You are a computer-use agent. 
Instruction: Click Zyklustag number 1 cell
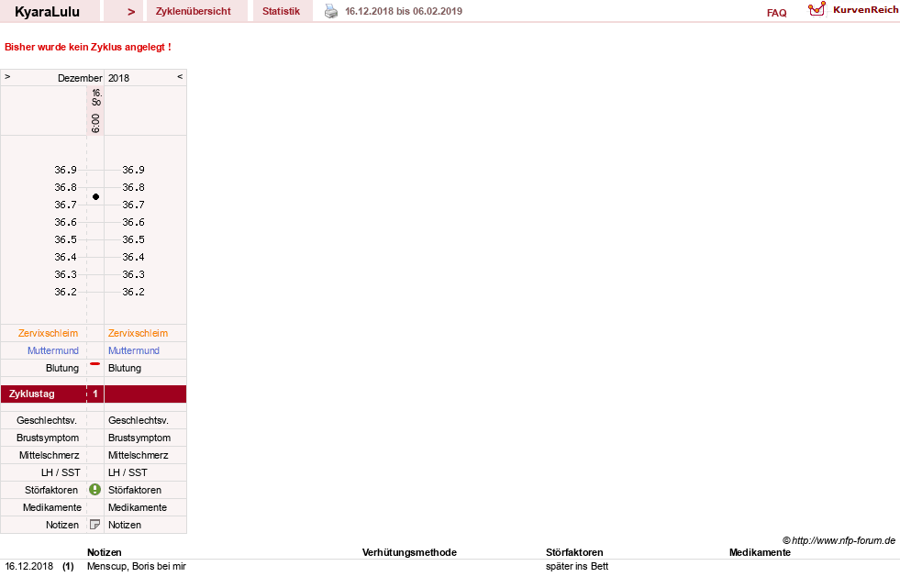point(95,394)
